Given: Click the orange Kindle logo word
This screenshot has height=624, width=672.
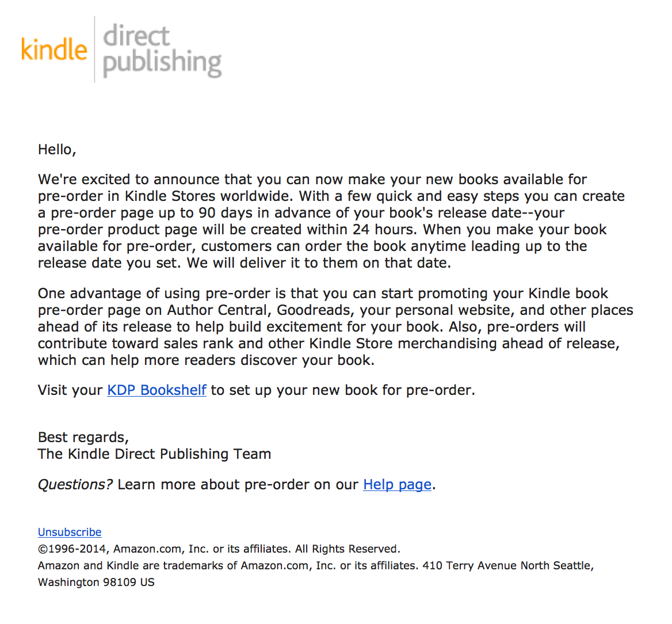Looking at the screenshot, I should [x=54, y=50].
